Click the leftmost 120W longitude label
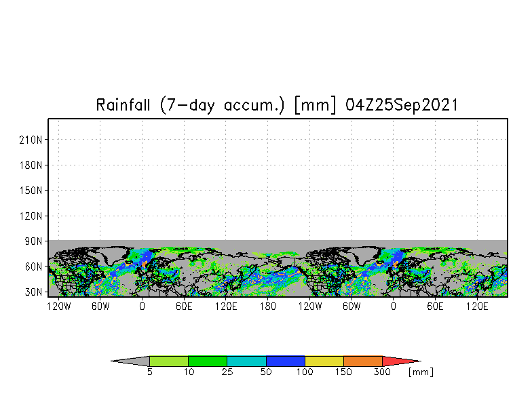This screenshot has width=532, height=415. pyautogui.click(x=58, y=307)
